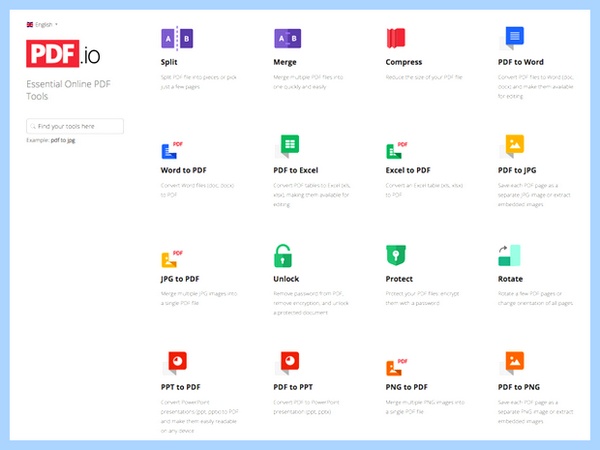
Task: Open the 'JPG to PDF' title
Action: [x=180, y=279]
